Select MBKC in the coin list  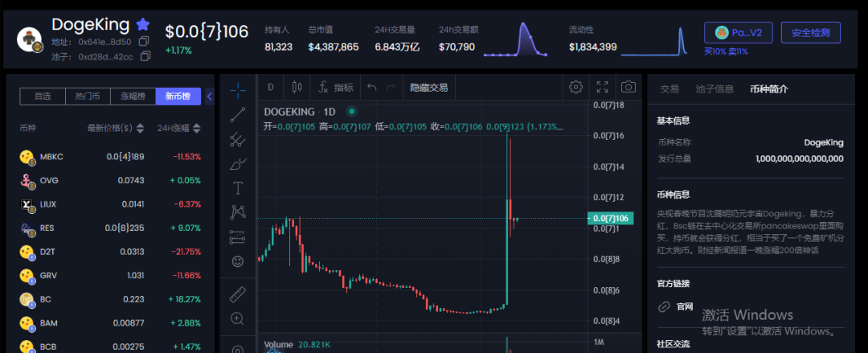pos(110,157)
